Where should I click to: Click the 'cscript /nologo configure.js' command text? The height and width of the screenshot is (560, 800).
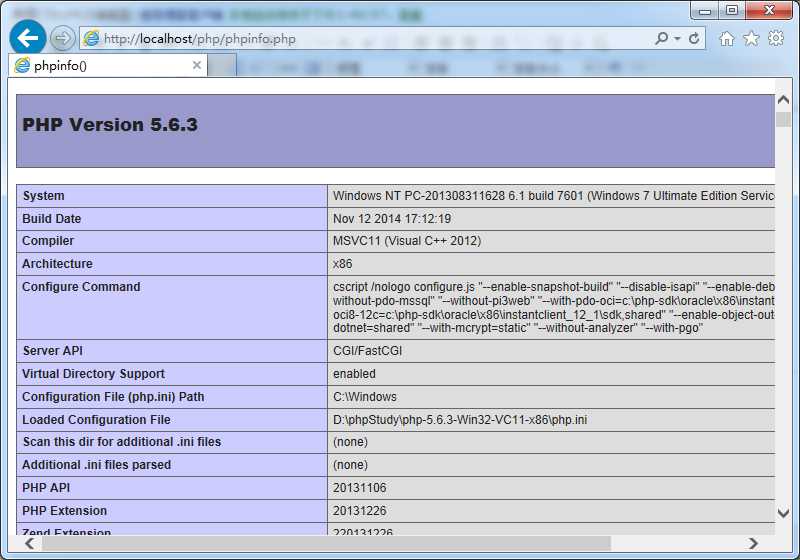tap(404, 287)
